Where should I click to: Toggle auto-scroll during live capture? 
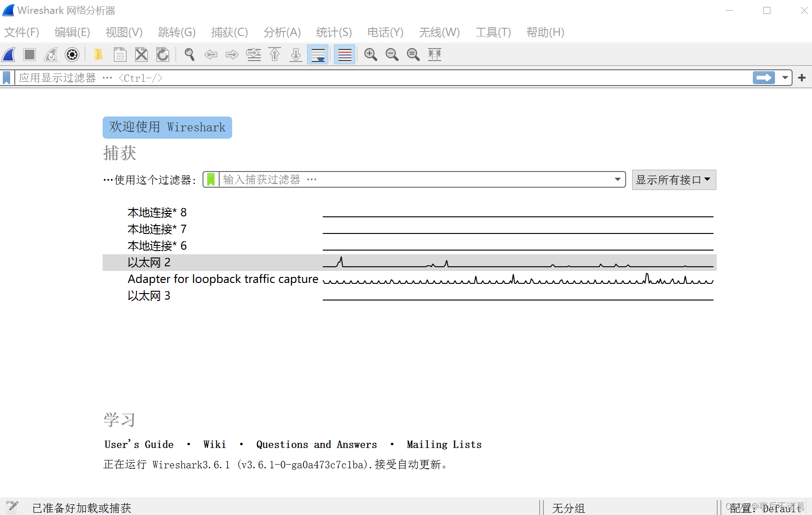pyautogui.click(x=318, y=55)
